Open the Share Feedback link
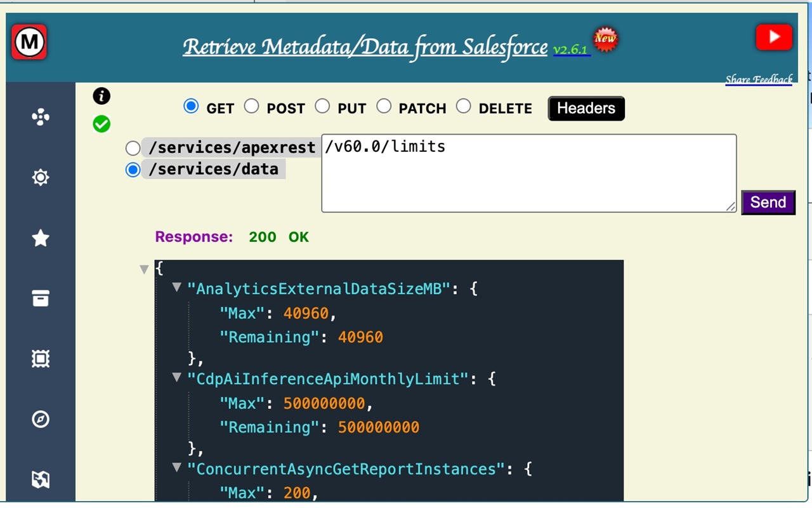The width and height of the screenshot is (812, 508). point(759,79)
